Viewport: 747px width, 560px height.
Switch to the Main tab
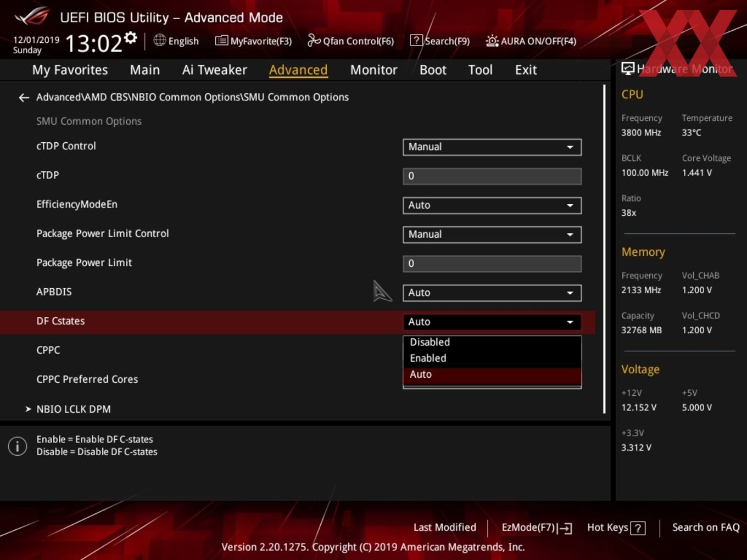click(145, 70)
